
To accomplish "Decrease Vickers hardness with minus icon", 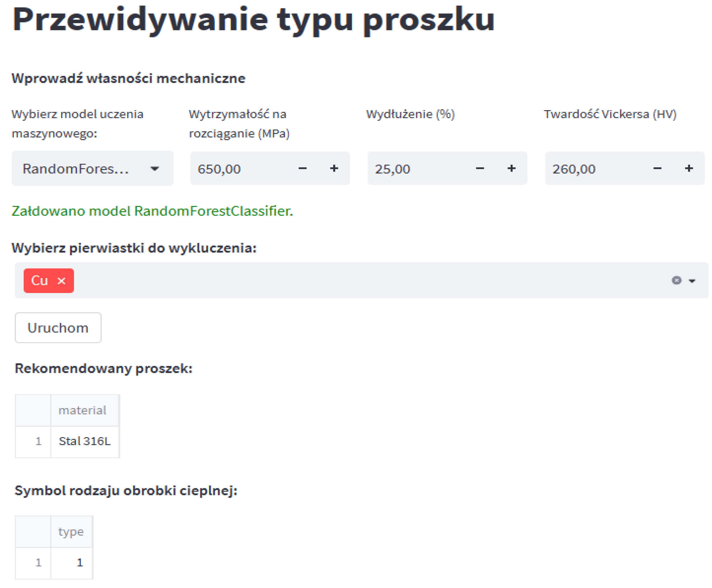I will pos(657,168).
